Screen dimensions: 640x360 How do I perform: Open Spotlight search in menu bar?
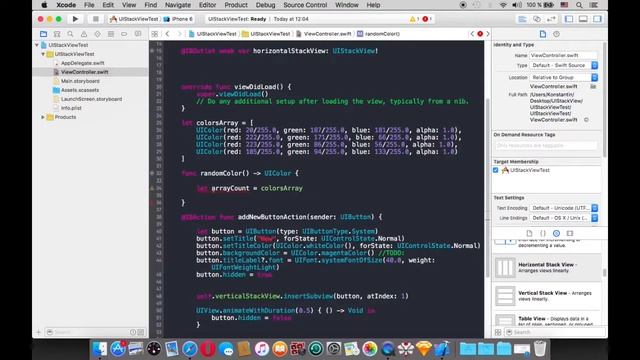579,5
